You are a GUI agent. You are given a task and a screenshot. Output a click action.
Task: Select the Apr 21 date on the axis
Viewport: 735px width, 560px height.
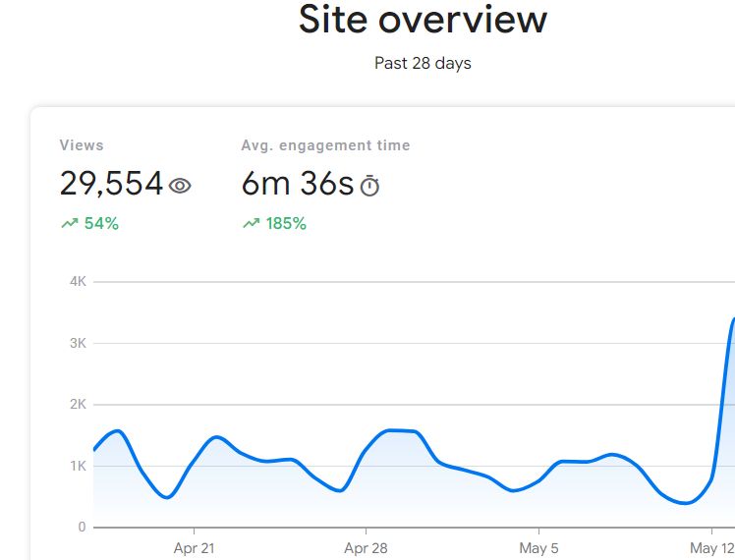click(194, 548)
